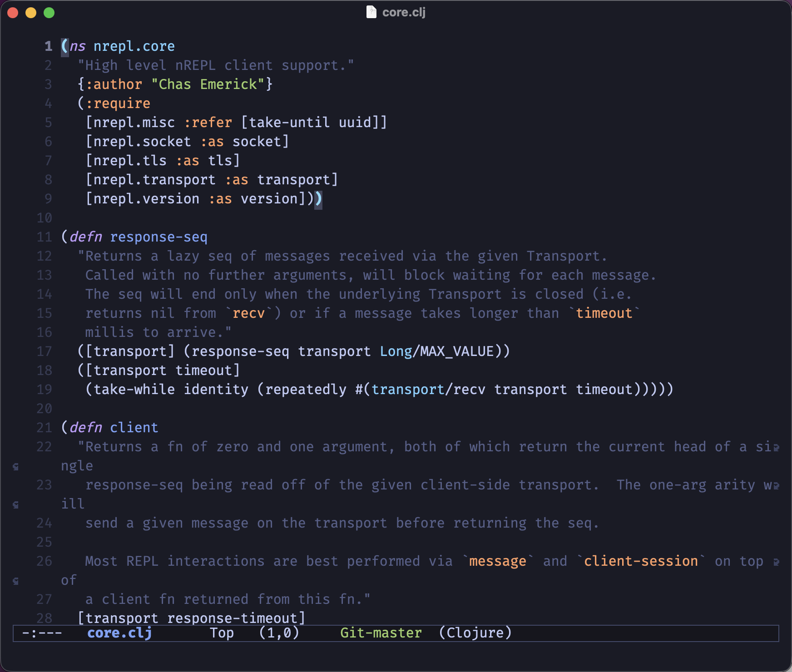
Task: Click the core.clj file icon in title bar
Action: 371,12
